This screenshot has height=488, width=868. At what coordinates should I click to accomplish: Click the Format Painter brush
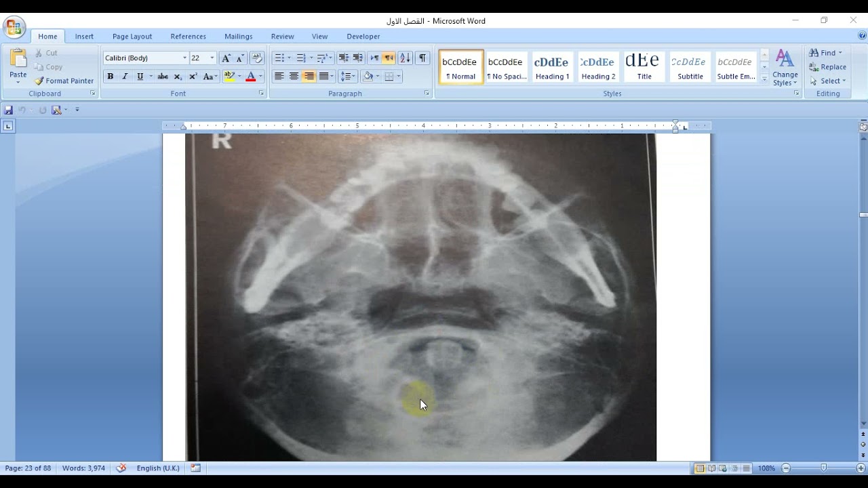pyautogui.click(x=64, y=81)
